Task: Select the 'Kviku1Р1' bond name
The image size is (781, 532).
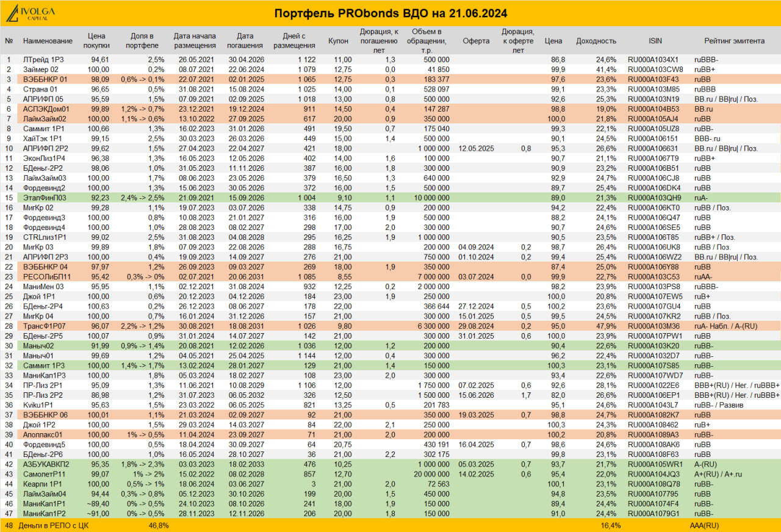Action: tap(39, 404)
